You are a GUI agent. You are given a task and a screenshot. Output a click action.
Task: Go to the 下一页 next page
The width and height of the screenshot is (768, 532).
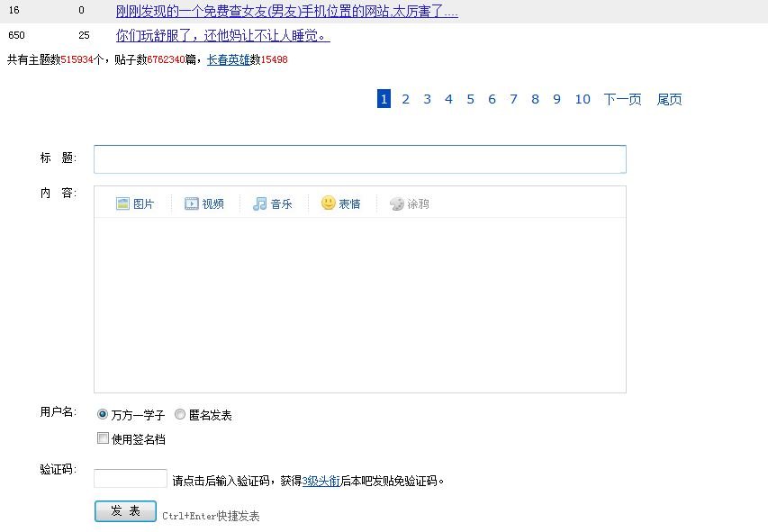[x=622, y=99]
